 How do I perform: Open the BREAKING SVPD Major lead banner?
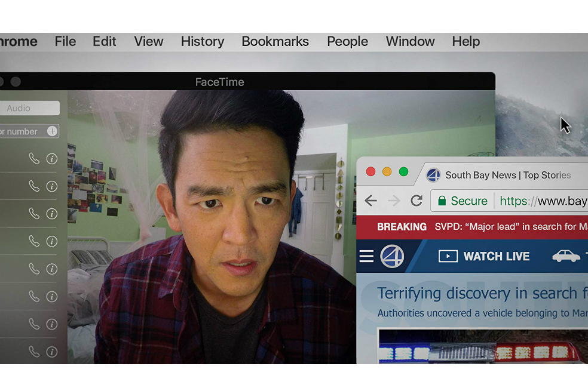(x=472, y=227)
